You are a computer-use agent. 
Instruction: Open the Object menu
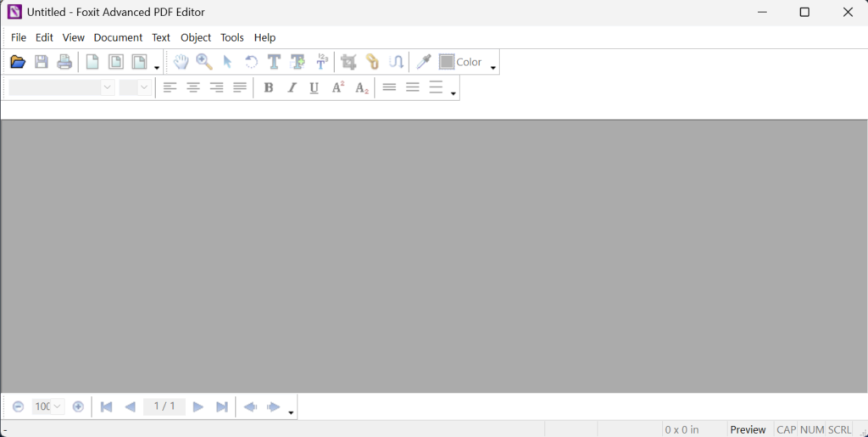(196, 37)
